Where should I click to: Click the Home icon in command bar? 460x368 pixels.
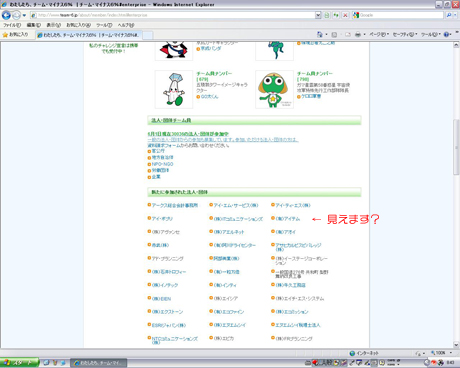pos(320,34)
